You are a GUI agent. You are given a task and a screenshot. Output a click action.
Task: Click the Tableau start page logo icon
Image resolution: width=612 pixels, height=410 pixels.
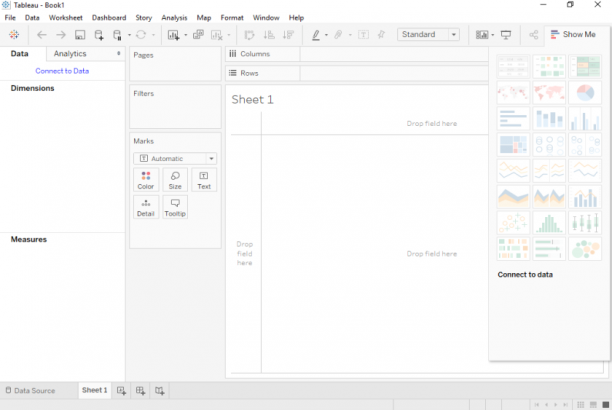point(14,34)
